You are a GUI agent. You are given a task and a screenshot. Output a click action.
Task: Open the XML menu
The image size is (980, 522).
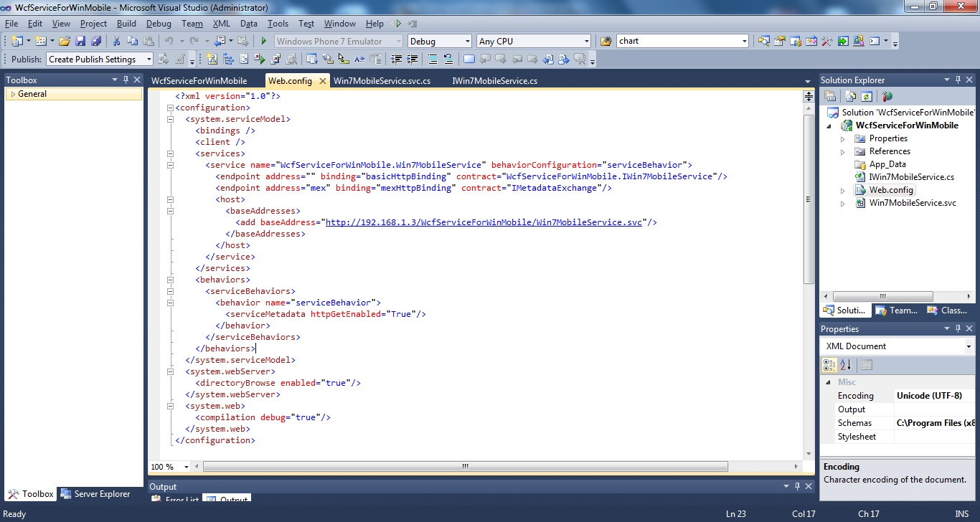tap(222, 24)
